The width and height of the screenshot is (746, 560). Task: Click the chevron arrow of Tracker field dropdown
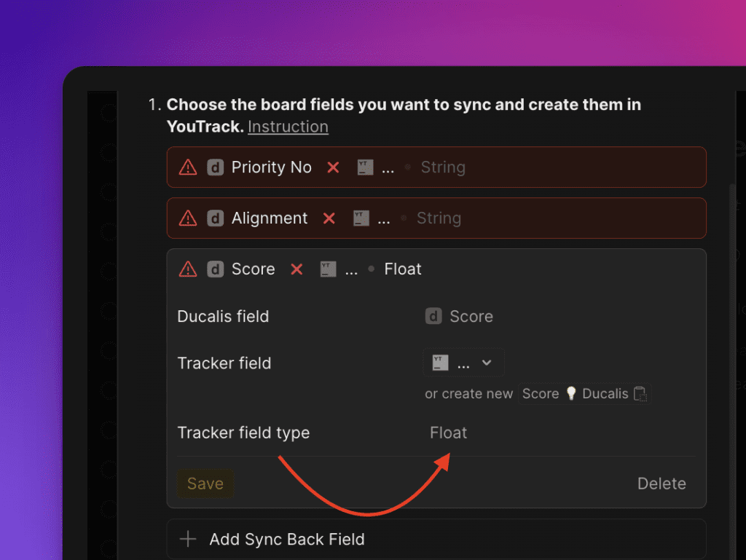pos(486,363)
